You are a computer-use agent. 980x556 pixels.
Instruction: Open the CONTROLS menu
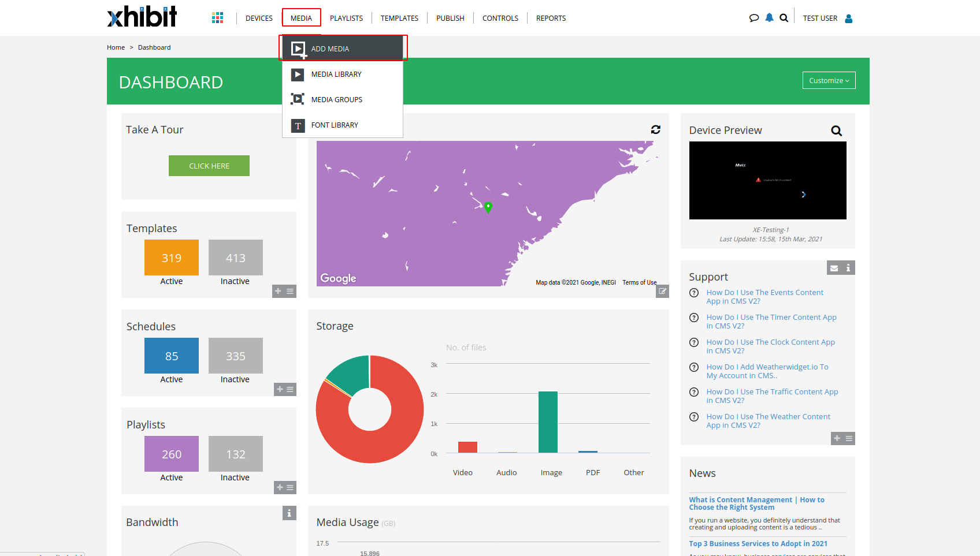point(500,18)
